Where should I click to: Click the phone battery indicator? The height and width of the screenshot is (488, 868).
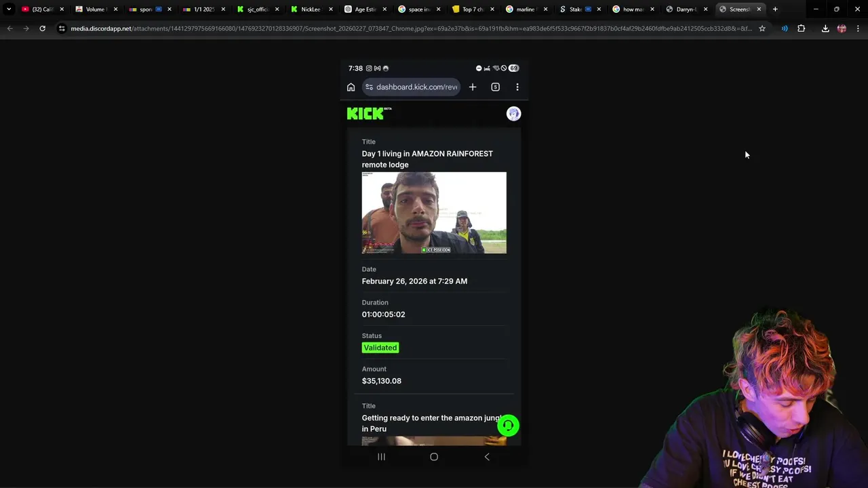coord(514,68)
